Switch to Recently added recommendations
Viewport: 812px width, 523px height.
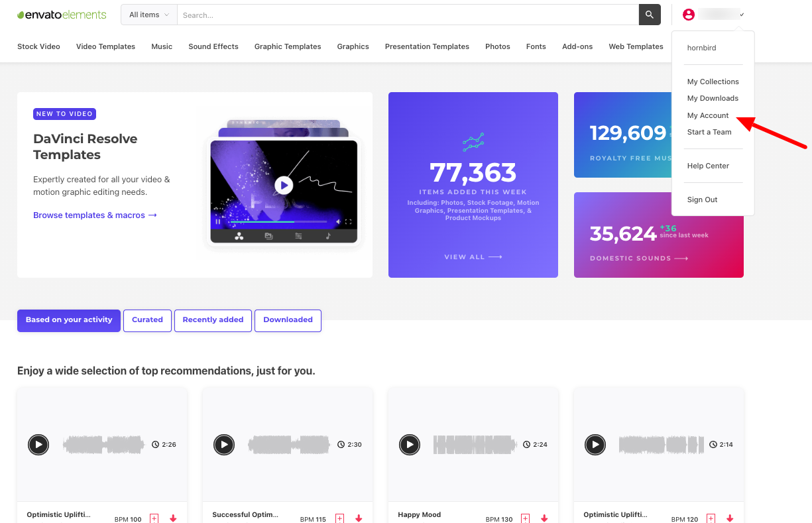213,320
